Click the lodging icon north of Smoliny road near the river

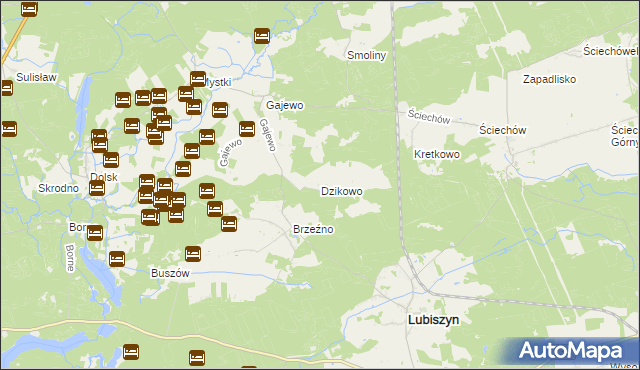pyautogui.click(x=262, y=36)
